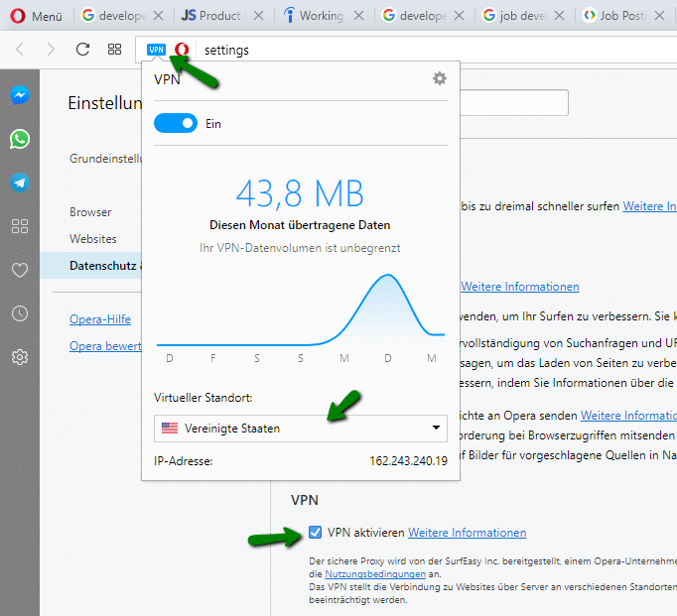677x616 pixels.
Task: Close the second 'develope' tab
Action: [460, 16]
